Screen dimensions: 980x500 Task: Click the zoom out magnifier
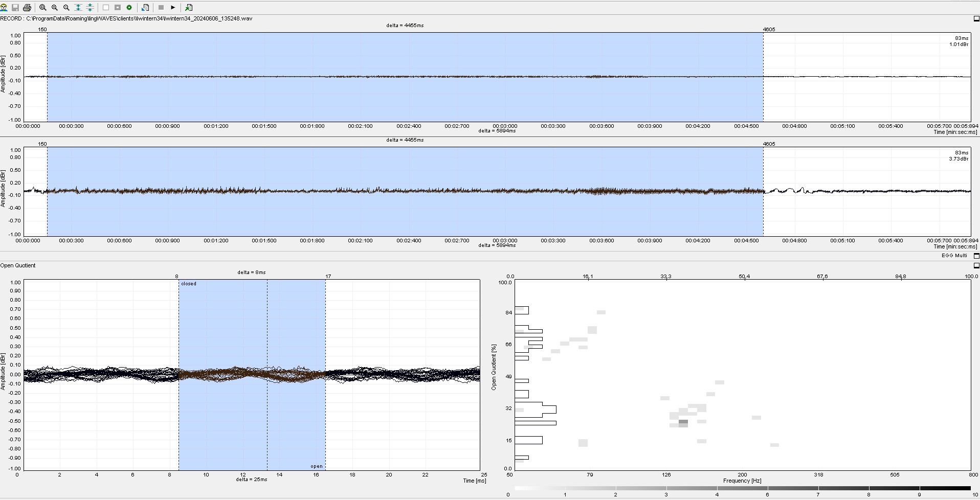pyautogui.click(x=66, y=8)
